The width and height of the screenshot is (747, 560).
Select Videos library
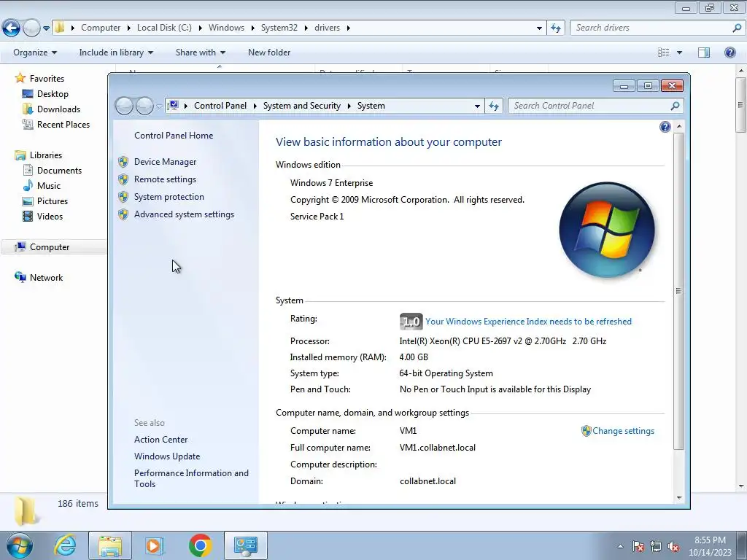click(x=50, y=216)
